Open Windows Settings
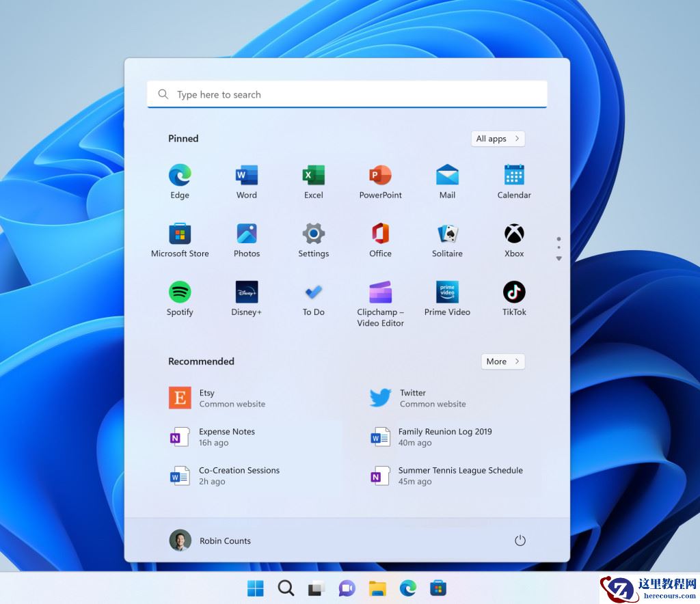Screen dimensions: 700x604 (313, 234)
